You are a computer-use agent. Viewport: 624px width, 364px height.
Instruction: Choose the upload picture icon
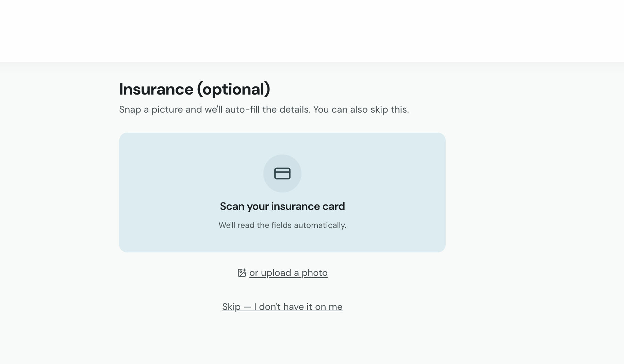coord(242,273)
